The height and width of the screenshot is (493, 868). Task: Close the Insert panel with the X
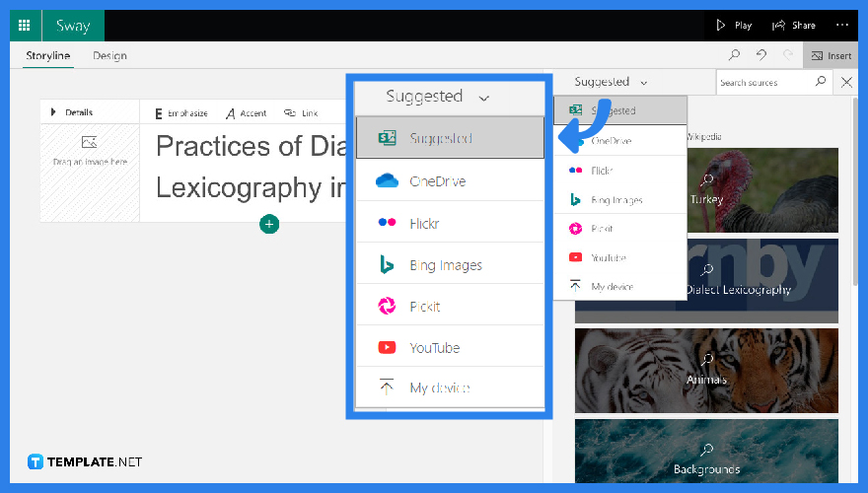point(846,83)
